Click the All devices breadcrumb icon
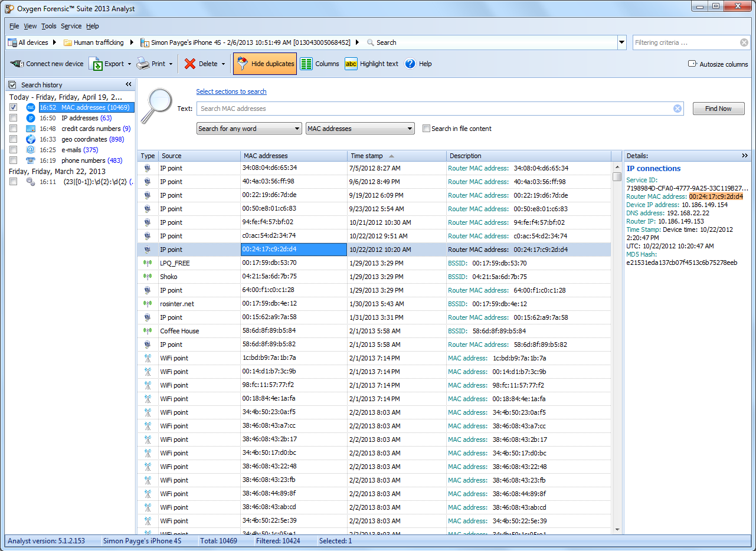This screenshot has height=551, width=756. [x=12, y=42]
